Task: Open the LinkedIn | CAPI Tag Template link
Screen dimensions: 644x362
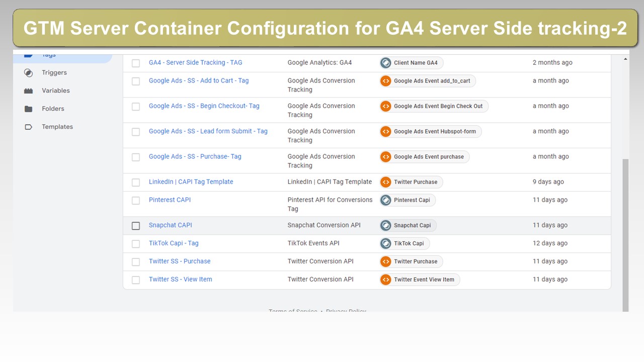Action: point(191,182)
